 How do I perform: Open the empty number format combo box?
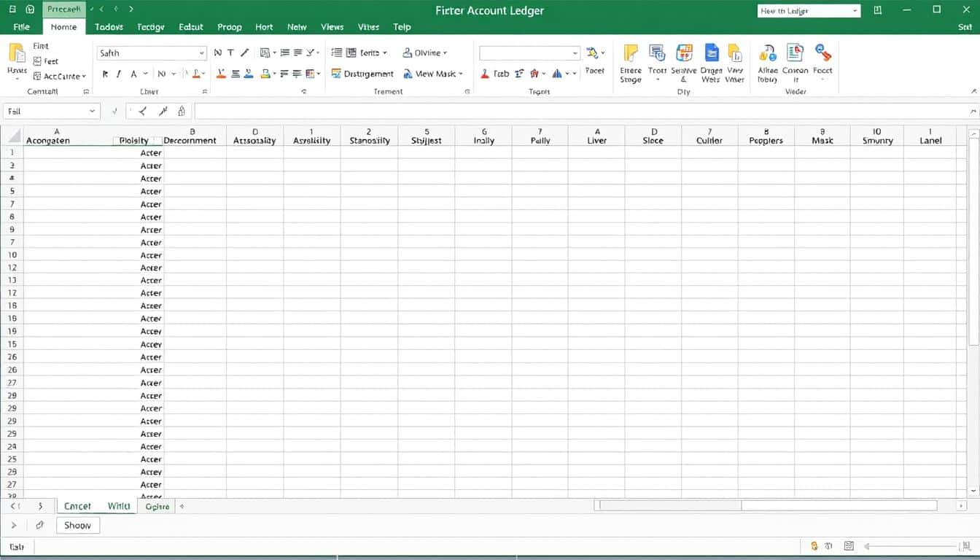tap(529, 53)
